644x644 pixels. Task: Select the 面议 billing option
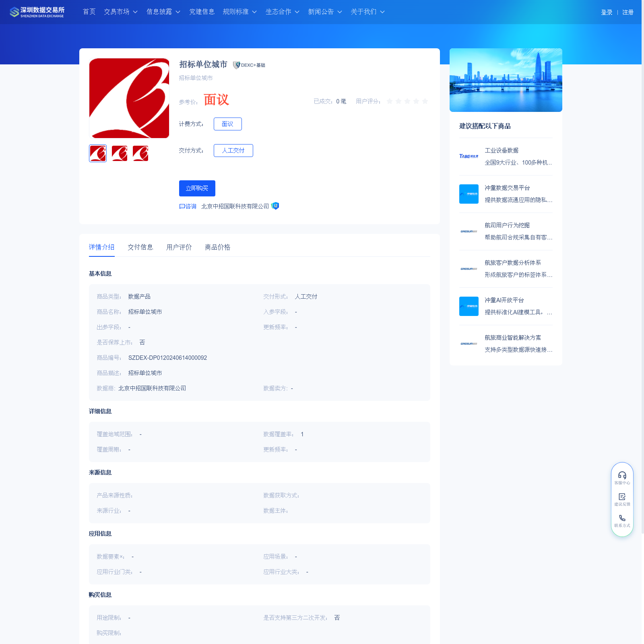tap(228, 124)
